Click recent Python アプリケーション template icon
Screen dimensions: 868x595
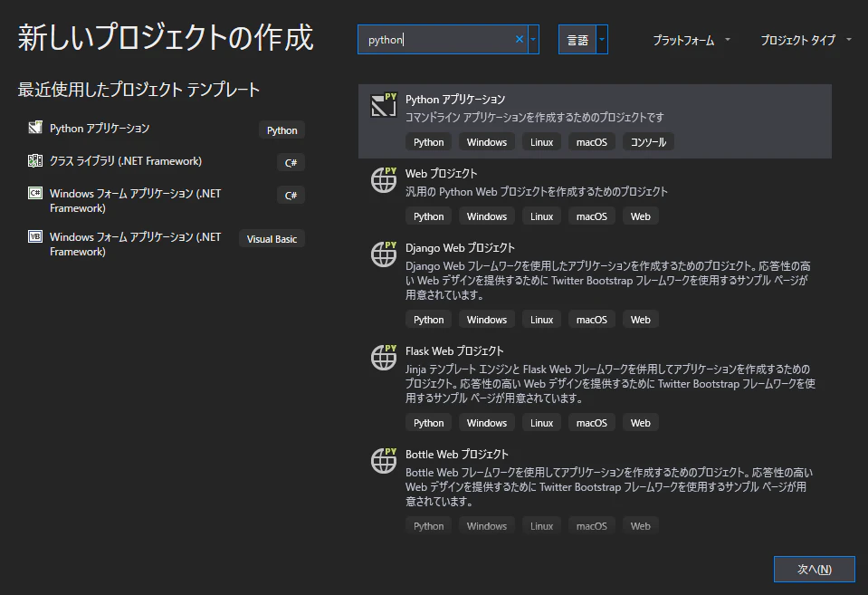pyautogui.click(x=35, y=128)
